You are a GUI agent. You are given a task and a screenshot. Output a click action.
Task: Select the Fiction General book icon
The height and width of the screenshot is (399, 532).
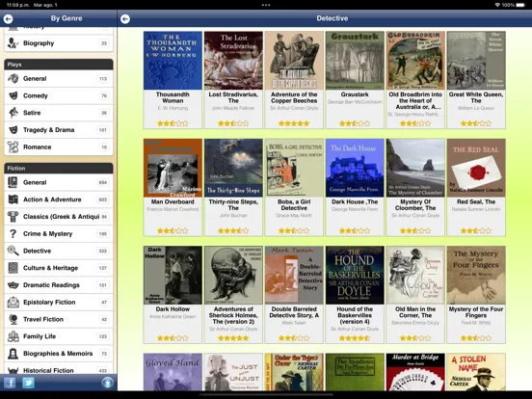(13, 182)
